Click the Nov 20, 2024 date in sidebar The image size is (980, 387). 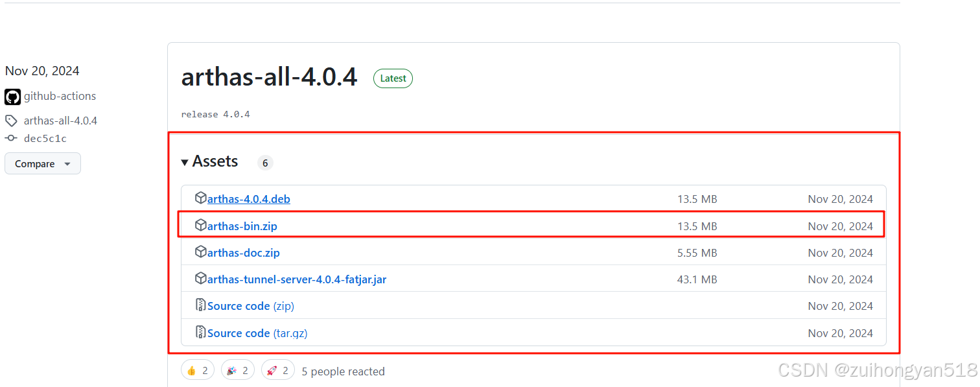pos(42,71)
